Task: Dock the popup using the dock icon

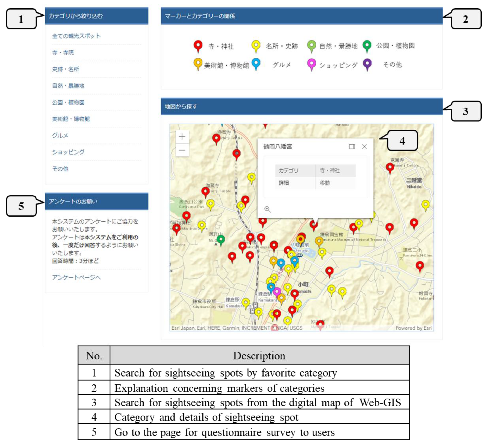Action: coord(352,147)
